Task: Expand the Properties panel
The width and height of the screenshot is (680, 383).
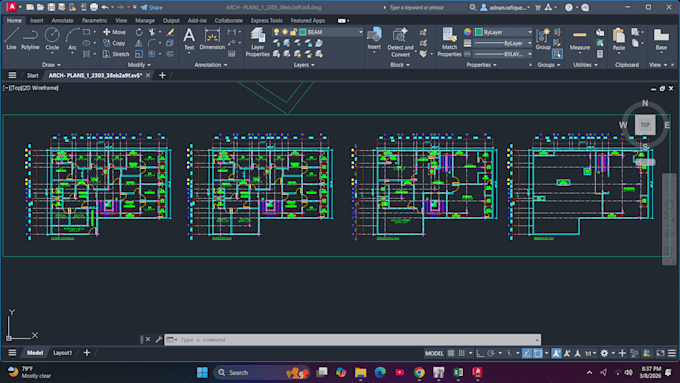Action: 481,65
